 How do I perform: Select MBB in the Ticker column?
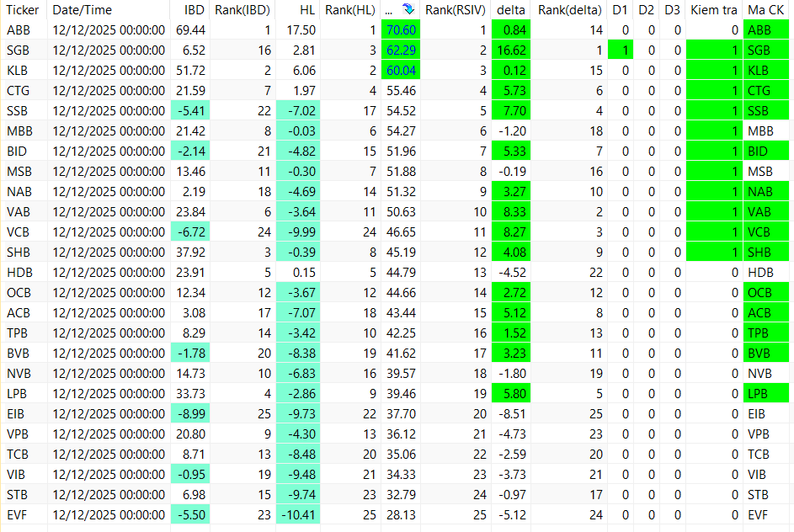point(19,131)
